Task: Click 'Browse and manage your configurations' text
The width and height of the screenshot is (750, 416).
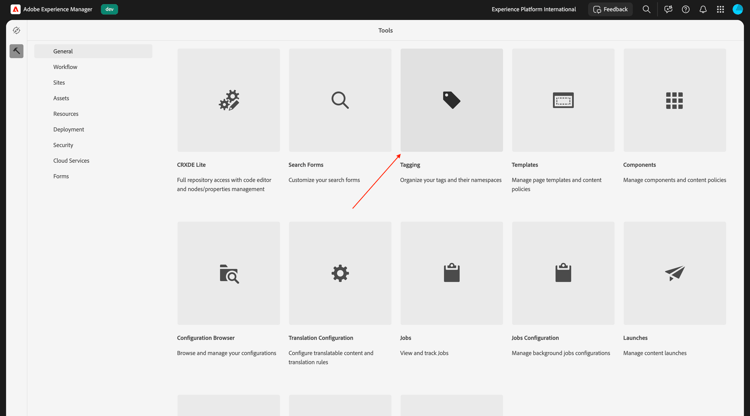Action: pyautogui.click(x=226, y=353)
